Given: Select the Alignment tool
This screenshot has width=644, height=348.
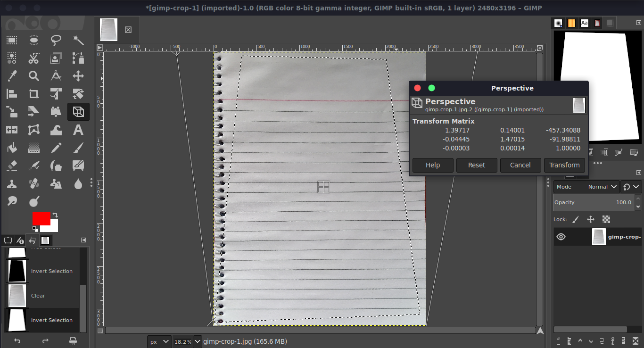Looking at the screenshot, I should click(12, 94).
